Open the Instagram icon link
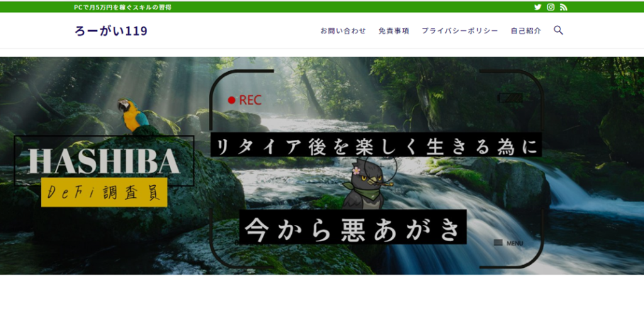The width and height of the screenshot is (644, 325). click(551, 7)
